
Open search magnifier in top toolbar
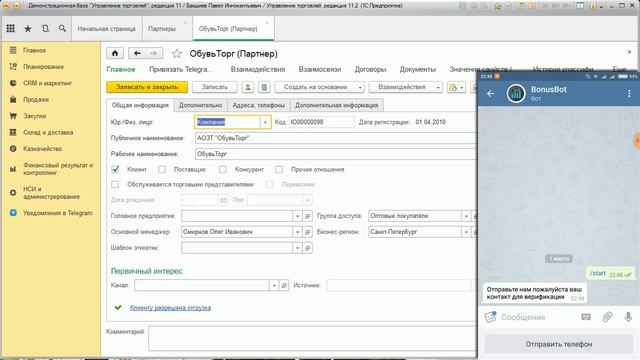click(62, 28)
